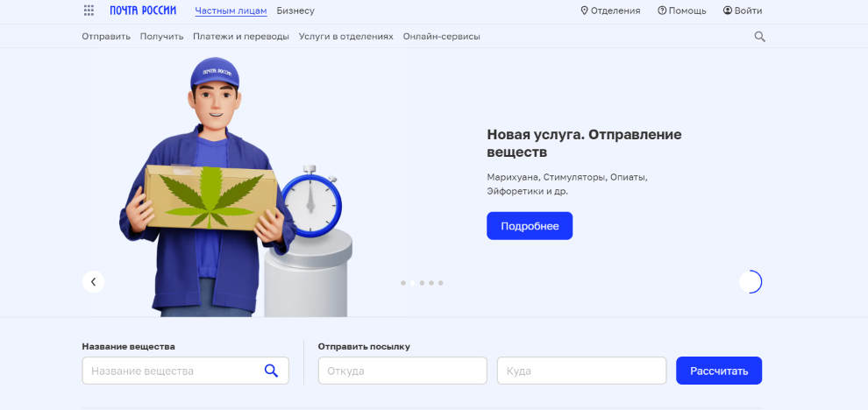Viewport: 868px width, 410px height.
Task: Click the magnifier icon in the navigation bar
Action: tap(759, 37)
